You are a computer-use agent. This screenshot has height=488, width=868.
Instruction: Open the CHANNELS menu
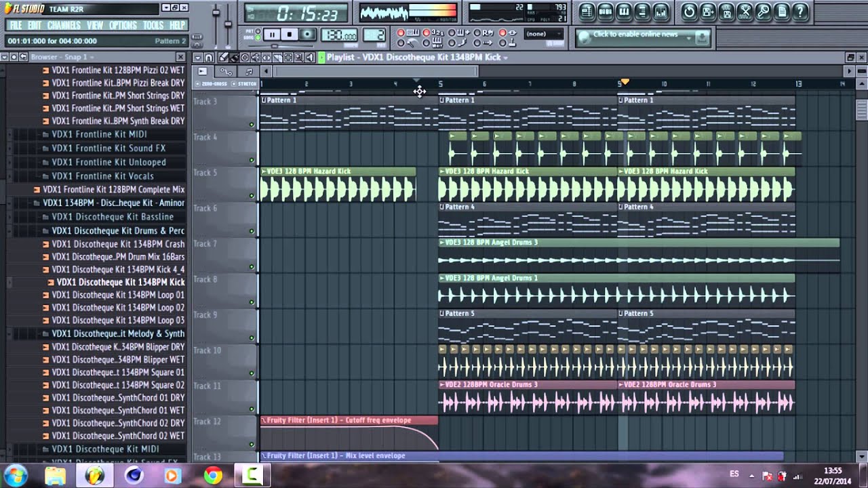tap(64, 25)
